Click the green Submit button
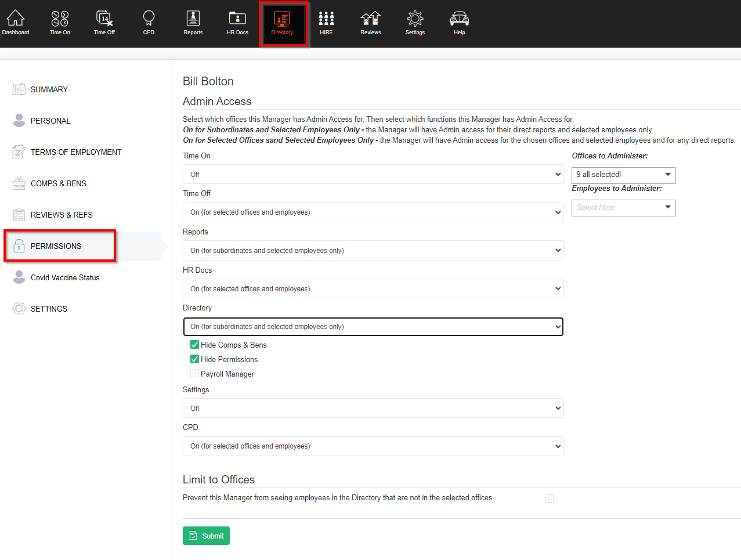 206,536
